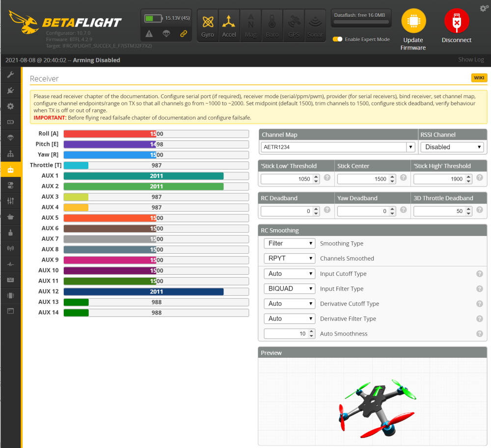This screenshot has width=491, height=448.
Task: Click help icon beside 'Stick Low' Threshold
Action: click(x=327, y=178)
